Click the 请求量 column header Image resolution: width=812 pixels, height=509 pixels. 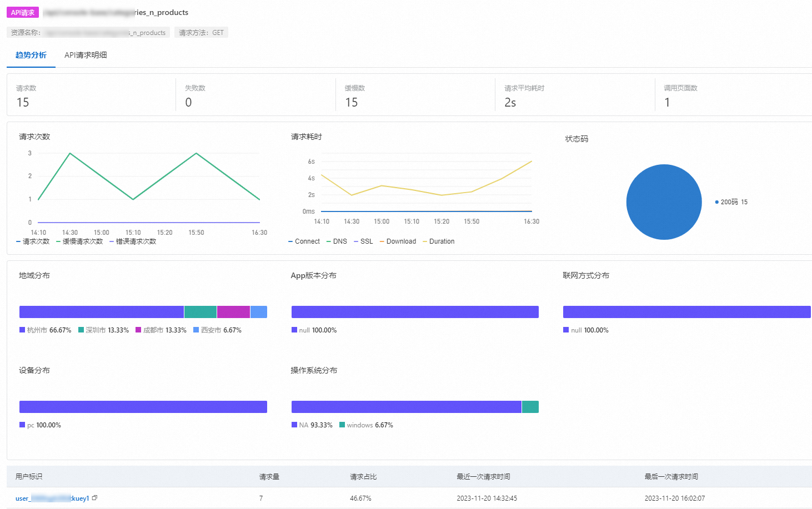269,477
